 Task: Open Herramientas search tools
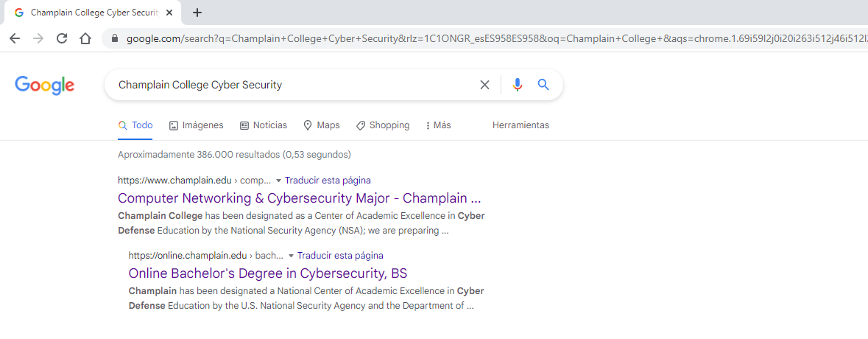pos(521,125)
